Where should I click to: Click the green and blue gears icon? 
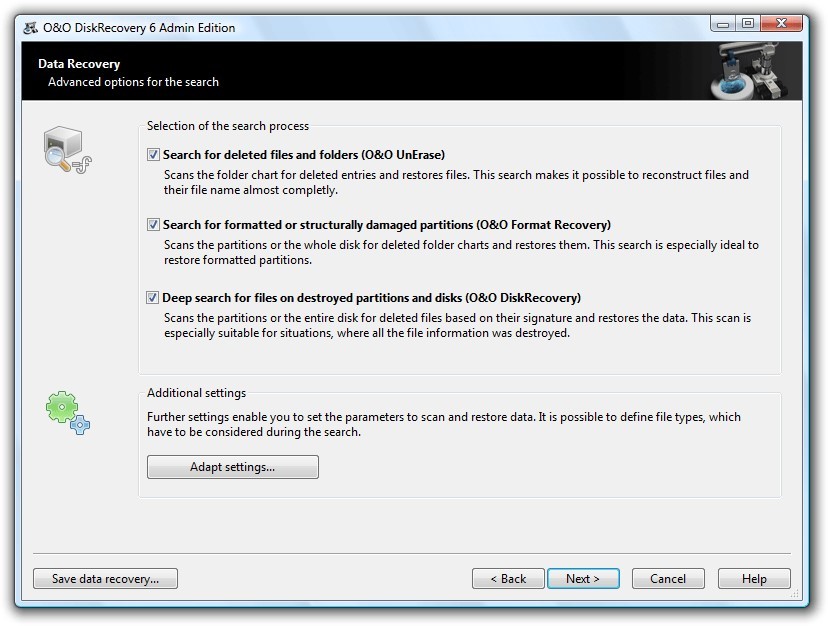tap(67, 412)
